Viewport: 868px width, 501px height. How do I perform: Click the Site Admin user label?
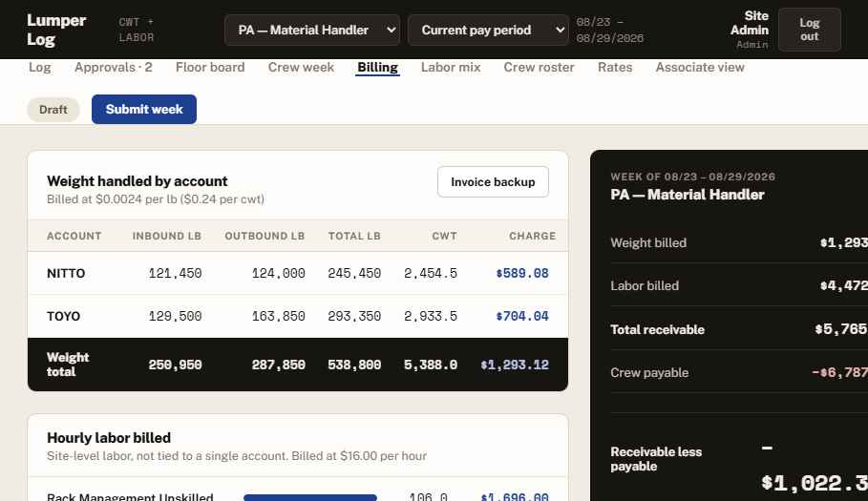pyautogui.click(x=749, y=23)
